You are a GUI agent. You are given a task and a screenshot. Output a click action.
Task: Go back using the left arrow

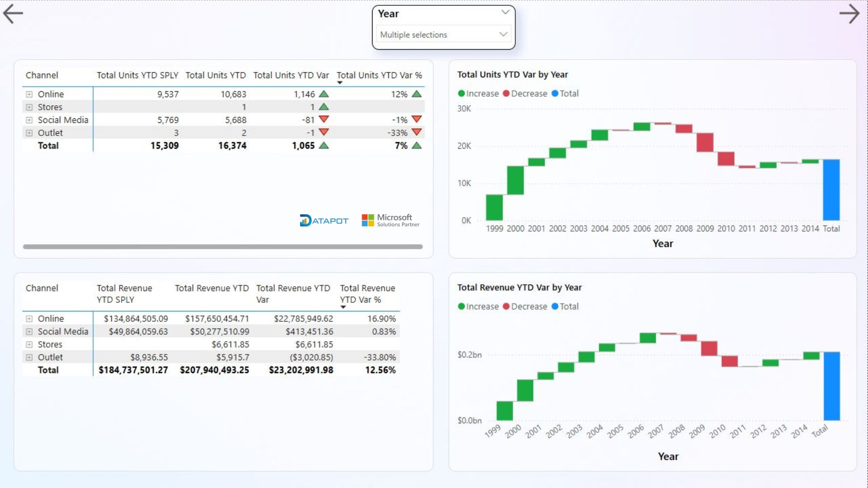pyautogui.click(x=13, y=14)
